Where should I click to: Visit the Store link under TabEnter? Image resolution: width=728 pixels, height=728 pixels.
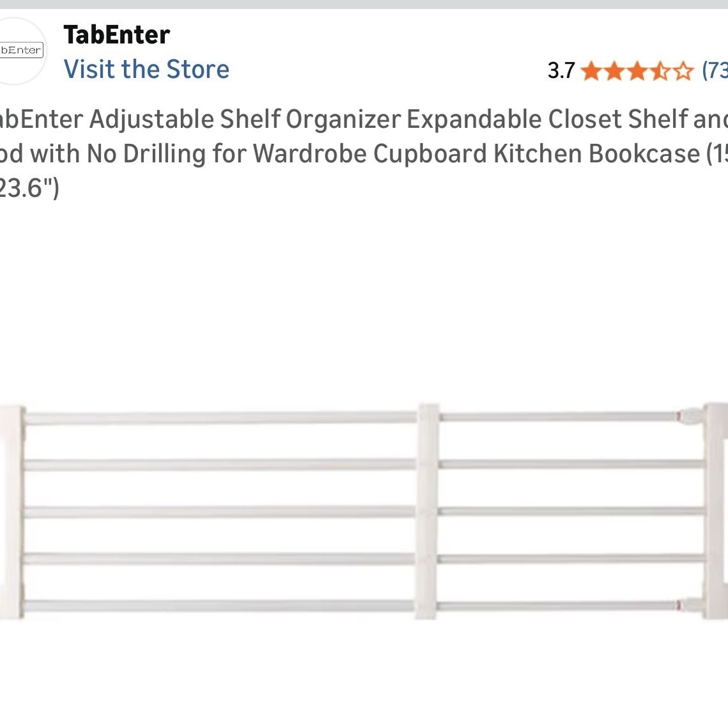(x=146, y=69)
